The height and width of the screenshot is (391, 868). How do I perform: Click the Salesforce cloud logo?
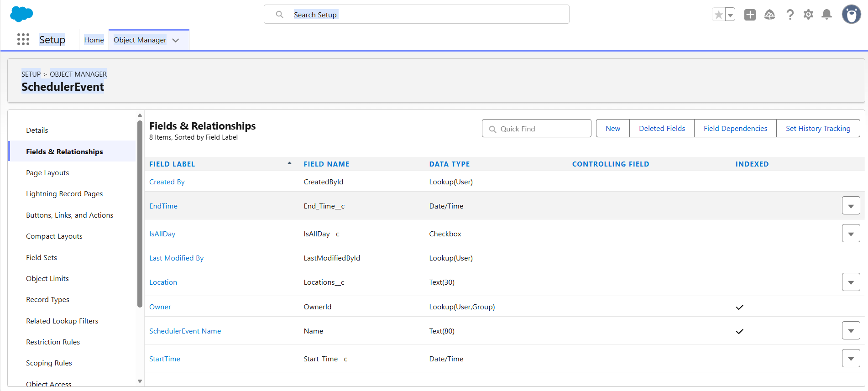[21, 14]
